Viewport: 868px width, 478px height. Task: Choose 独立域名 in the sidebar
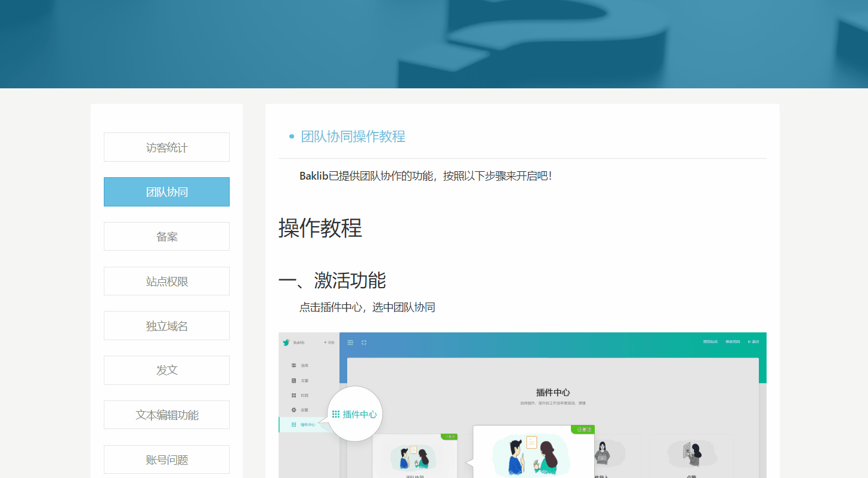pos(166,326)
